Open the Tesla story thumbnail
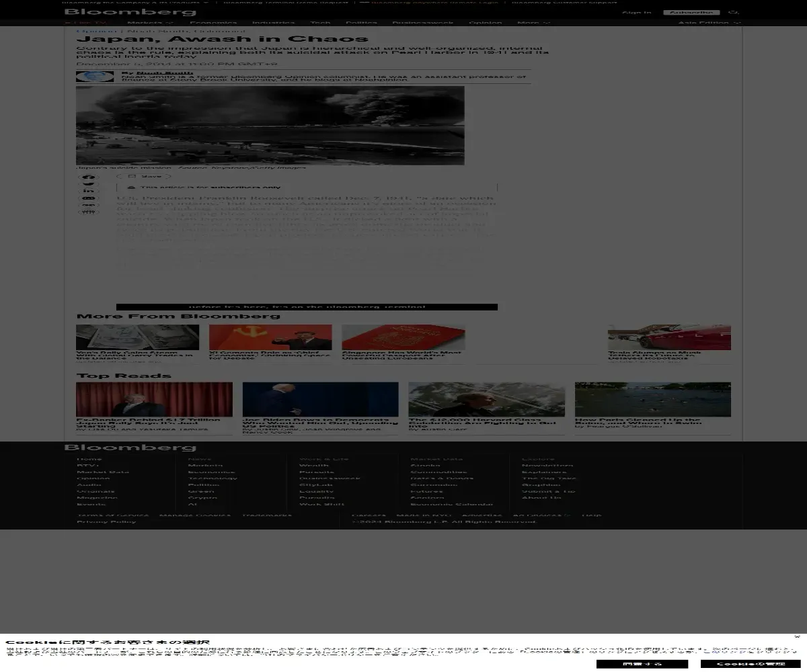The width and height of the screenshot is (807, 672). (669, 337)
